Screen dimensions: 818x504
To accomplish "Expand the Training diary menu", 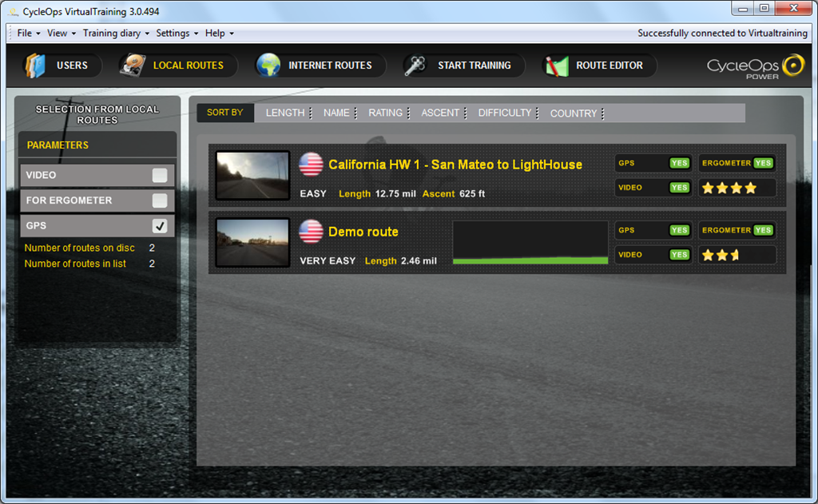I will pos(116,33).
